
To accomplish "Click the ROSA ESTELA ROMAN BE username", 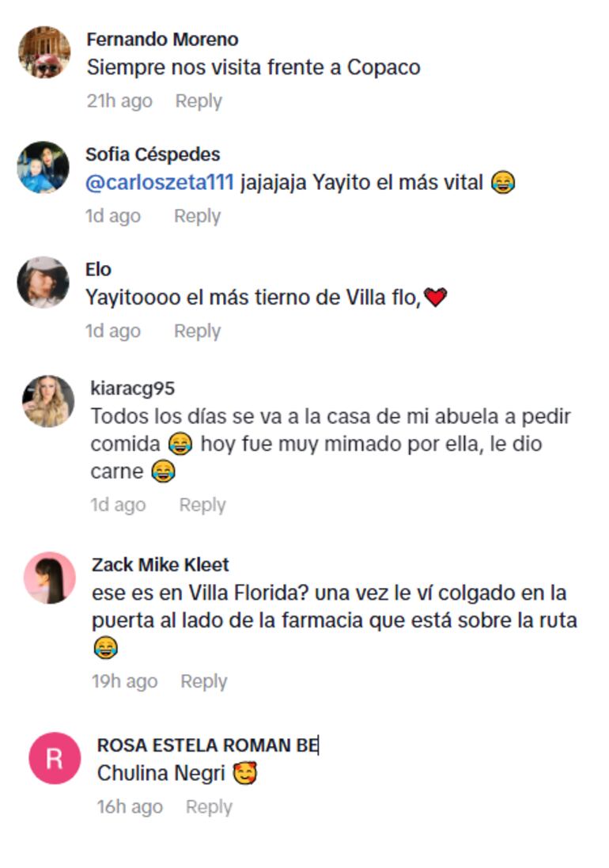I will click(208, 745).
